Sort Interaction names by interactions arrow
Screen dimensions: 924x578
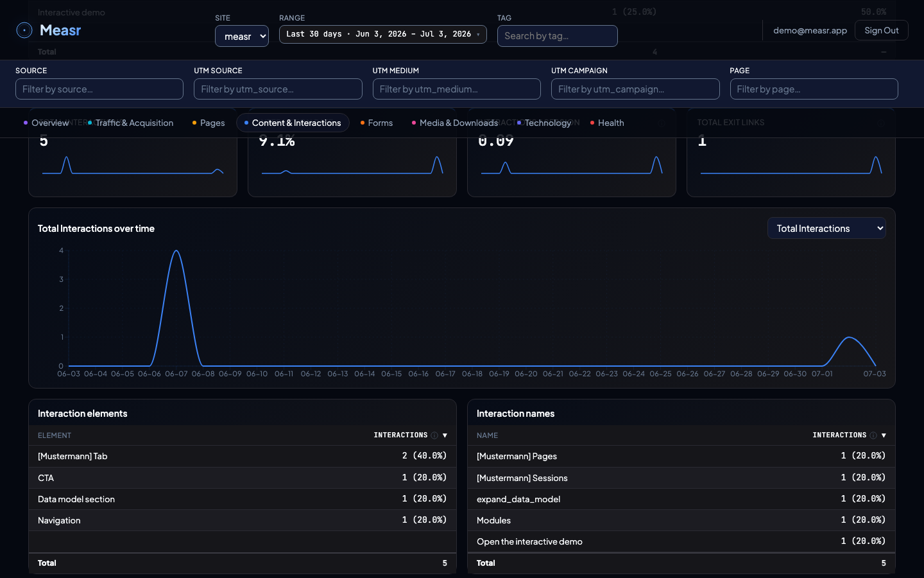pos(884,435)
